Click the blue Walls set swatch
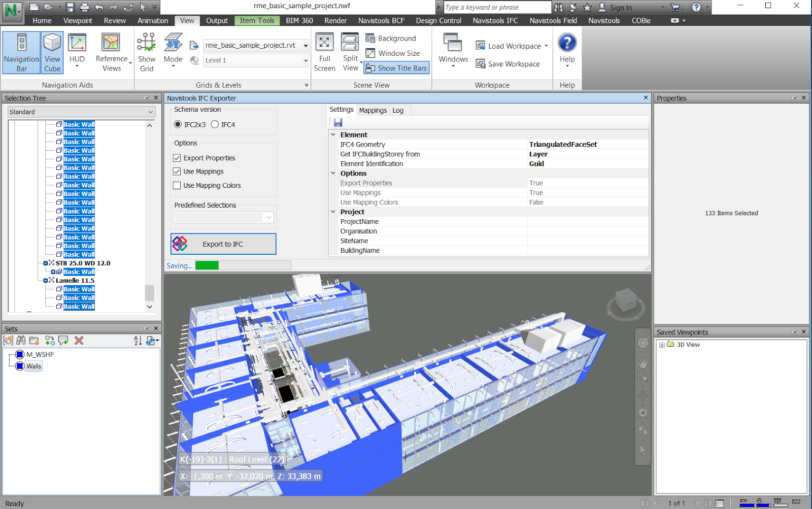This screenshot has height=509, width=812. 20,366
